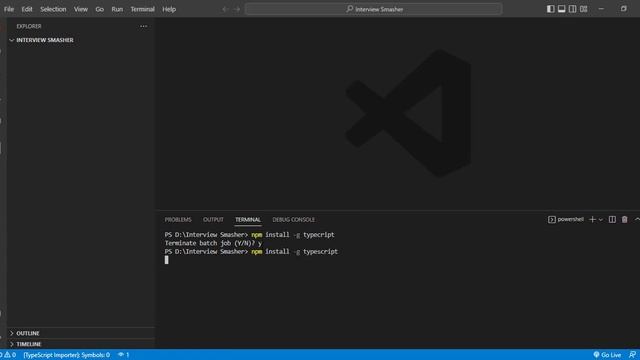Click the second npm install typescript line
The image size is (640, 360).
point(251,252)
